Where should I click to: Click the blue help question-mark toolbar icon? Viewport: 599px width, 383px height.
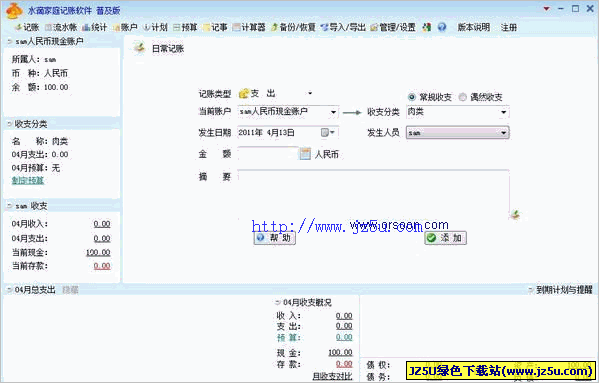[442, 27]
